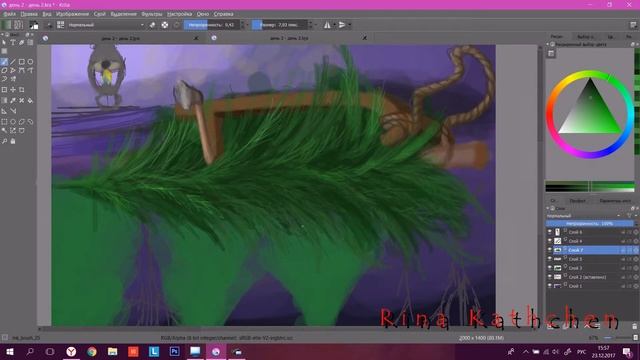The height and width of the screenshot is (360, 640).
Task: Adjust the brush opacity slider
Action: tap(211, 25)
